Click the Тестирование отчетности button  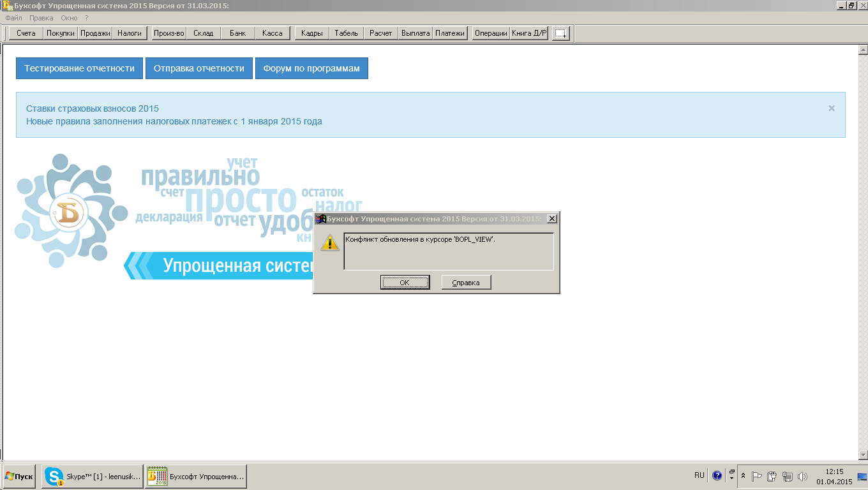79,68
